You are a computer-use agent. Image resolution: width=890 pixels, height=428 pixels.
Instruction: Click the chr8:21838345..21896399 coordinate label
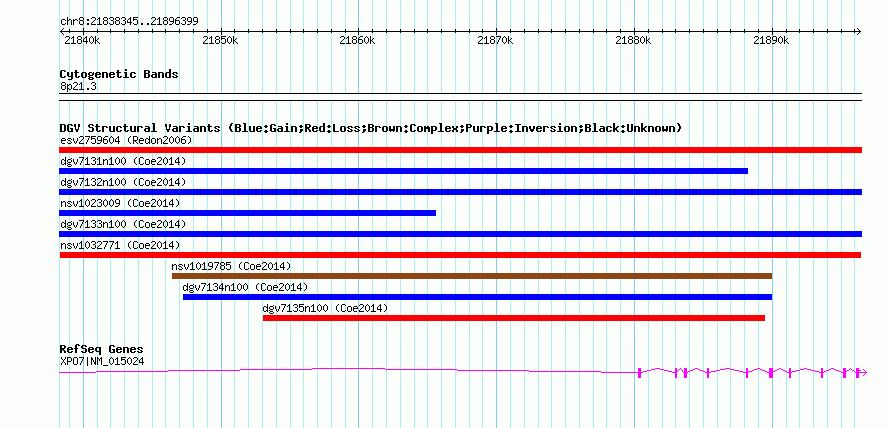coord(129,22)
